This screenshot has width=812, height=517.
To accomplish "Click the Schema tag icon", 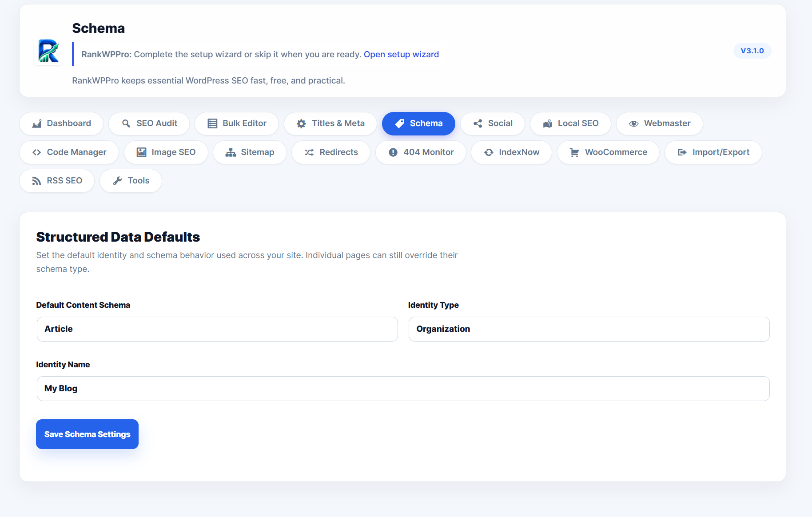I will (400, 123).
